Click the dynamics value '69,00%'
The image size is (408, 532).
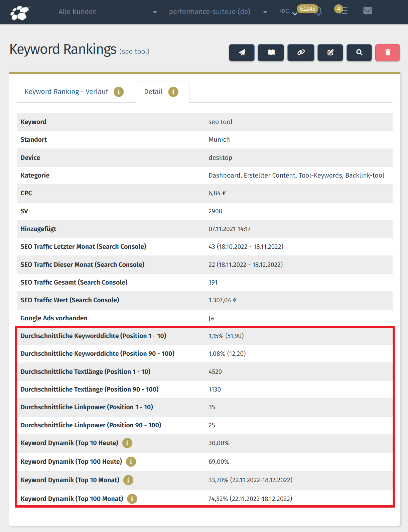[219, 462]
